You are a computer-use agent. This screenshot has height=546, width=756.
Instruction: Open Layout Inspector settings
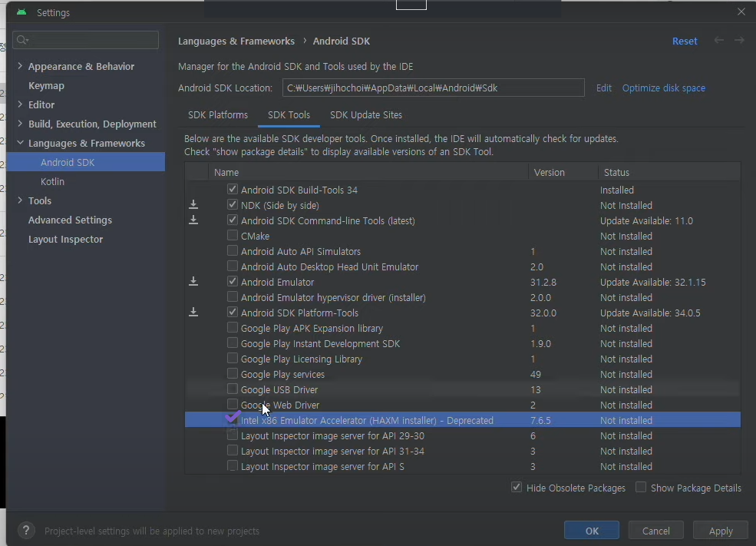pos(65,240)
